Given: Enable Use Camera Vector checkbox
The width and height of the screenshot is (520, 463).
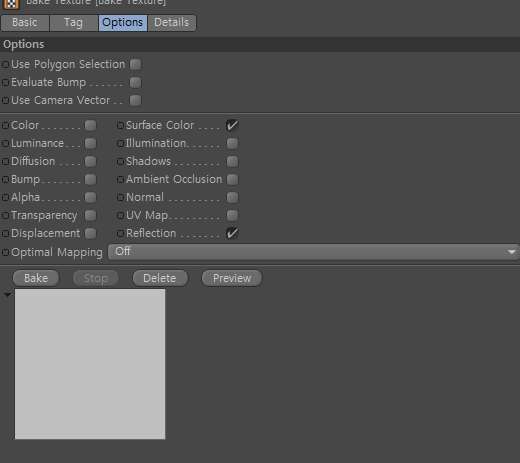Looking at the screenshot, I should point(135,100).
